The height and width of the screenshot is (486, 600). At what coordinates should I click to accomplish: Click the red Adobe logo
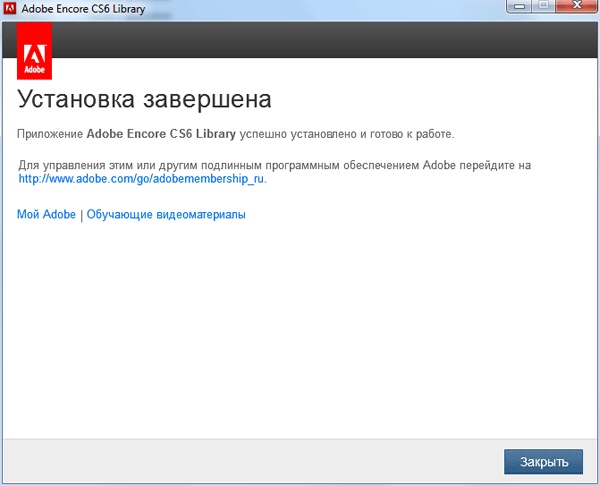pyautogui.click(x=34, y=51)
